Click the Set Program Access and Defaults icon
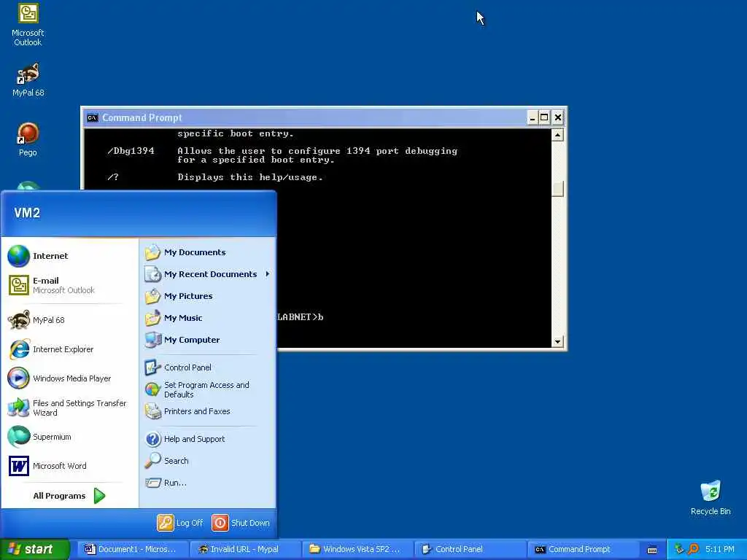This screenshot has height=560, width=747. (x=153, y=389)
